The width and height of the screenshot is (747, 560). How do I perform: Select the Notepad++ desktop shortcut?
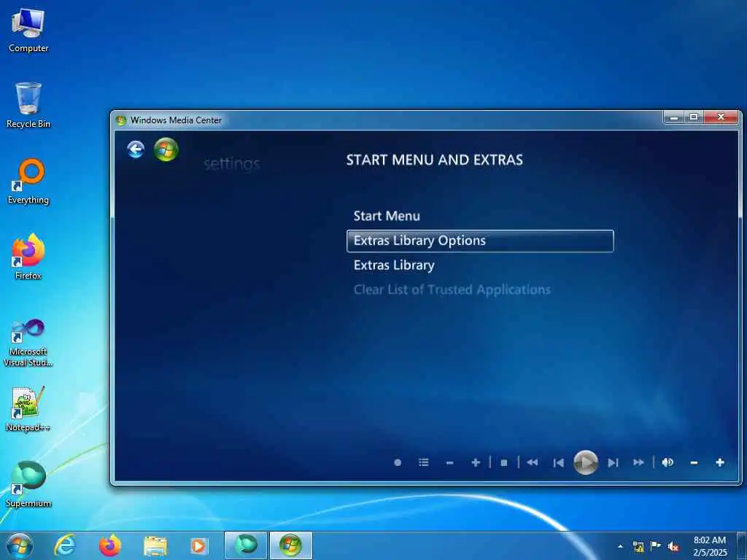(28, 408)
